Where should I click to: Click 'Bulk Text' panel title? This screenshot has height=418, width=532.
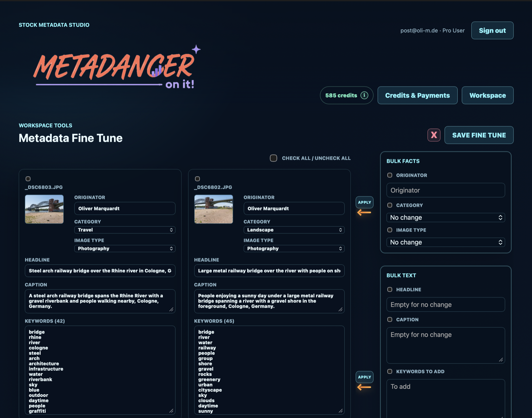point(401,275)
